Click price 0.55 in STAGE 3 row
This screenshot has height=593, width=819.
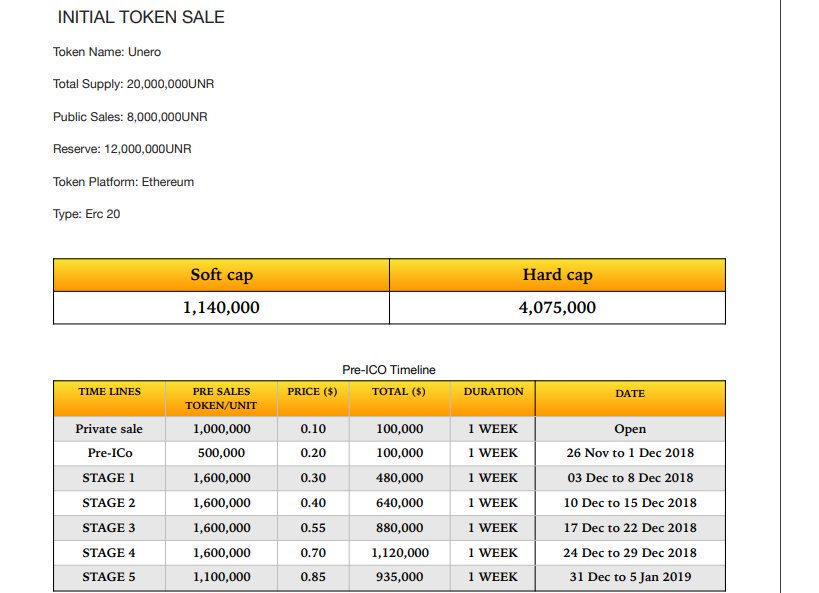[x=313, y=528]
